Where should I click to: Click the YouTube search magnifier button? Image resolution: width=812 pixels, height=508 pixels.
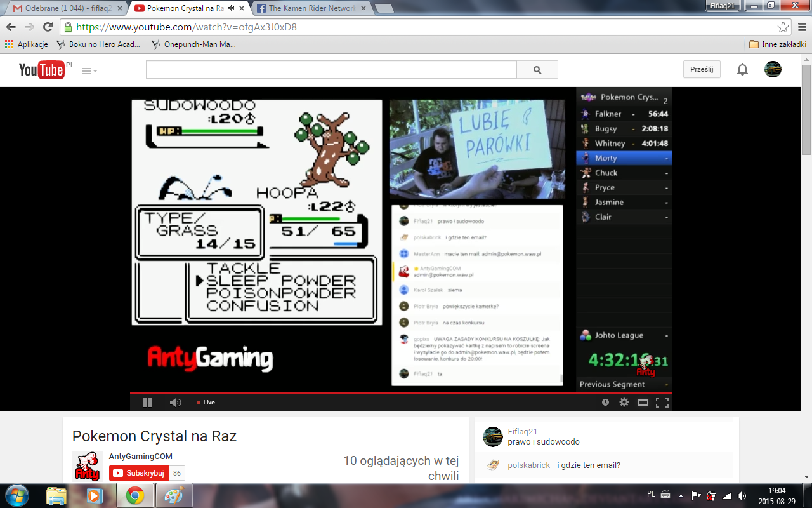coord(537,70)
